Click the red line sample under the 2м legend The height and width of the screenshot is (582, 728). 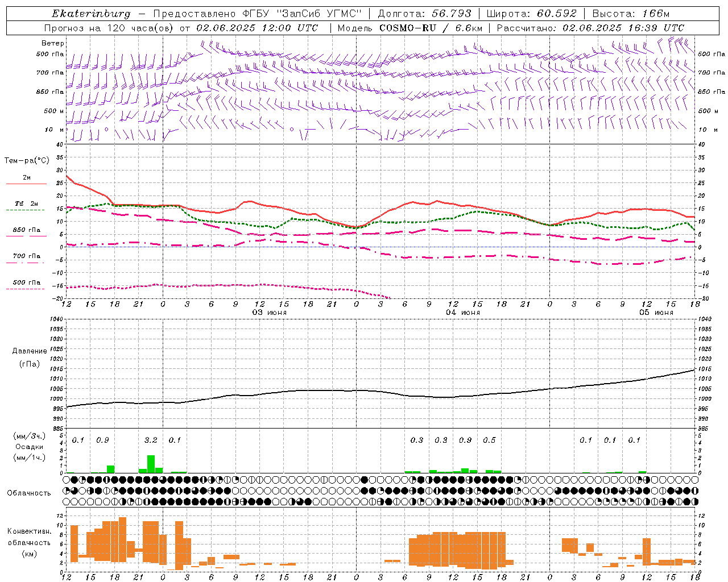tap(26, 184)
